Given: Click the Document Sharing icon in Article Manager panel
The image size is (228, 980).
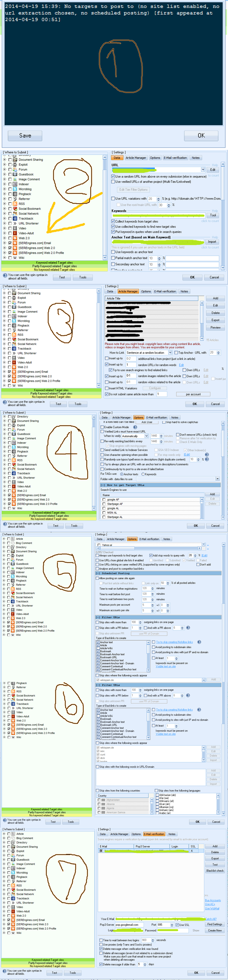Looking at the screenshot, I should pyautogui.click(x=14, y=293).
